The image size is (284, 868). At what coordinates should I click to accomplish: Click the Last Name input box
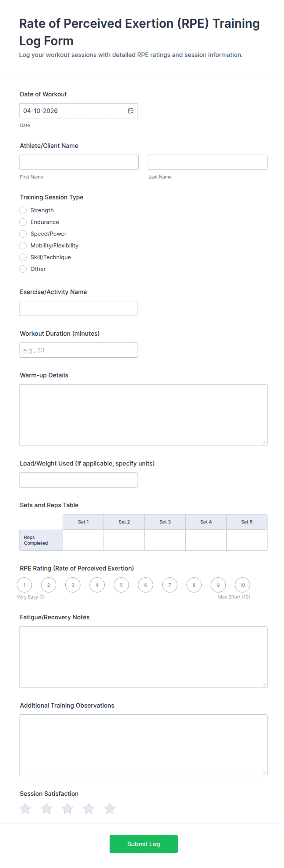pos(208,162)
